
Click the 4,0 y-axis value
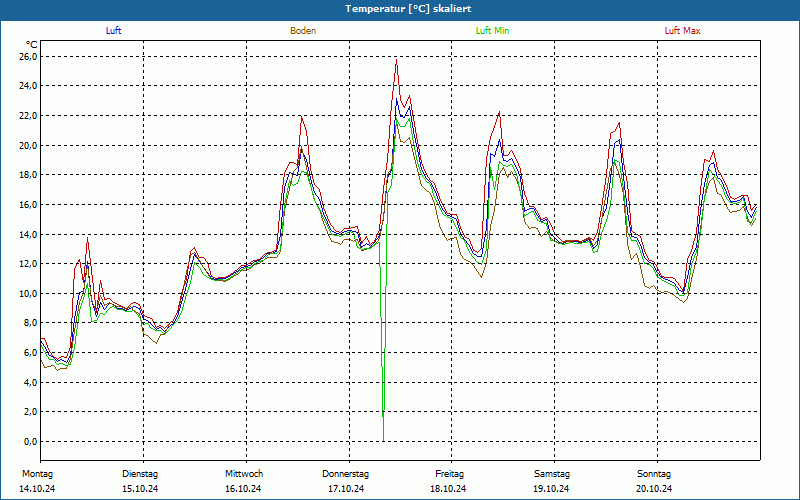tap(30, 382)
